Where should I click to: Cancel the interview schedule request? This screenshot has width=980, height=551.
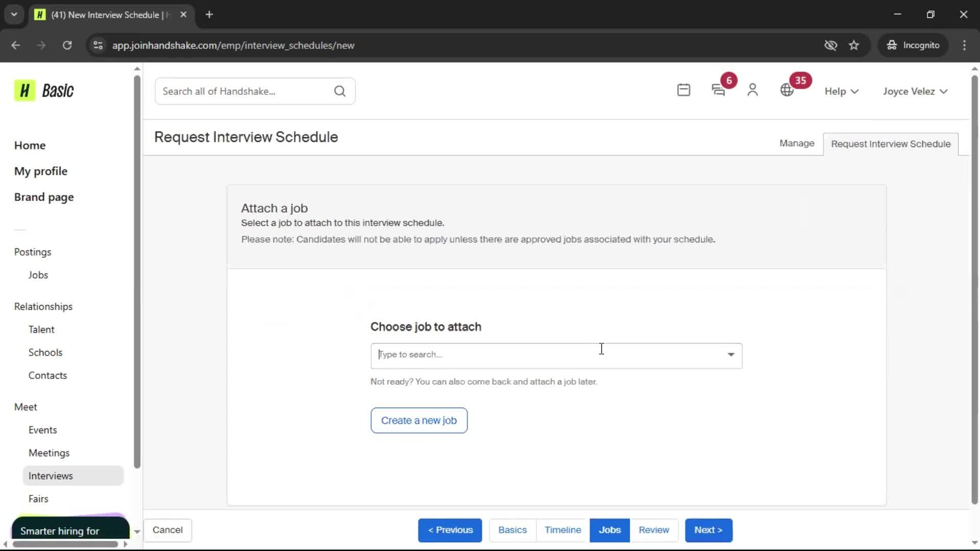coord(167,530)
